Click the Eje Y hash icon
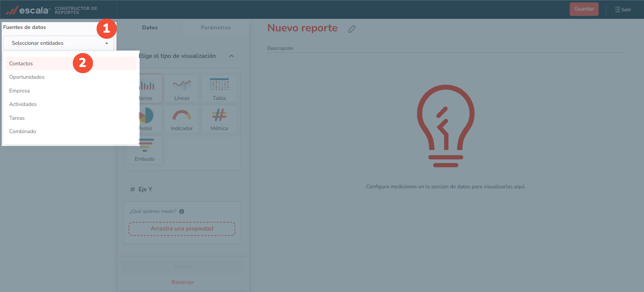This screenshot has height=292, width=644. pyautogui.click(x=132, y=189)
